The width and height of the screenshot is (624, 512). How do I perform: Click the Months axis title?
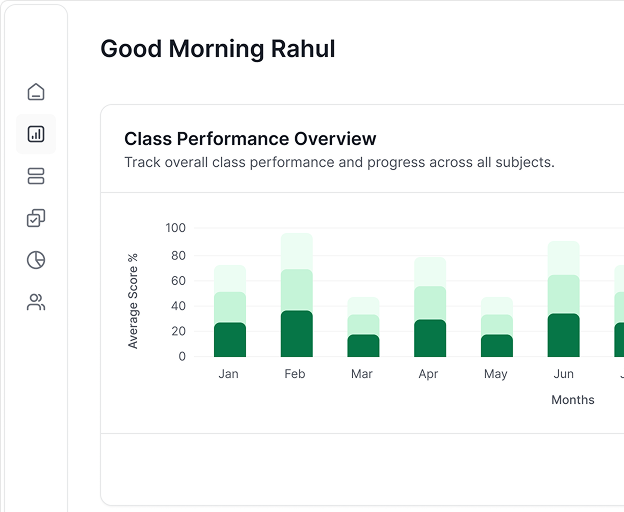(x=573, y=400)
